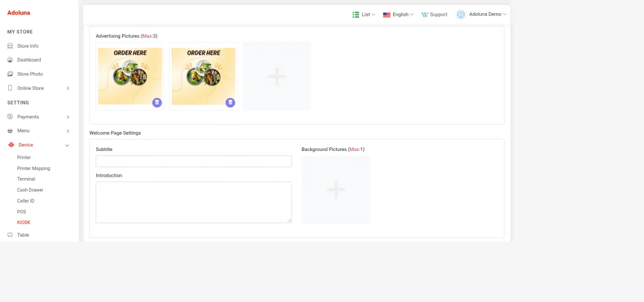The height and width of the screenshot is (302, 644).
Task: Expand the Online Store submenu chevron
Action: 68,88
